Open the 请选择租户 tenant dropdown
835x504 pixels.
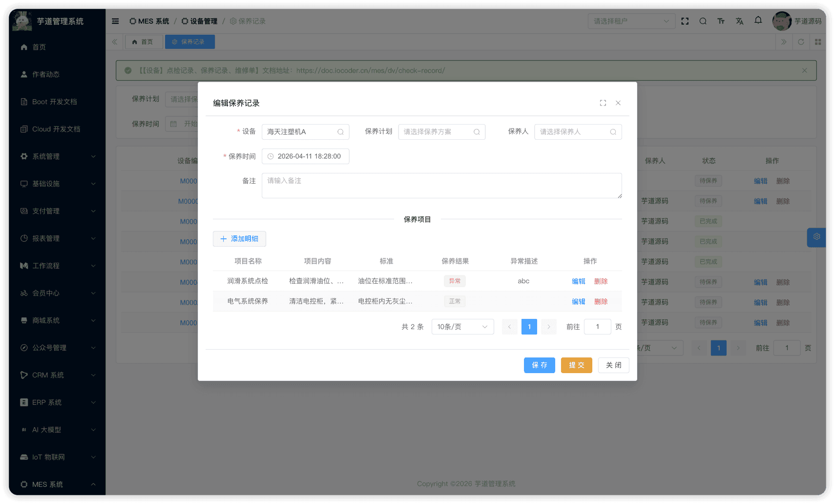pyautogui.click(x=630, y=21)
